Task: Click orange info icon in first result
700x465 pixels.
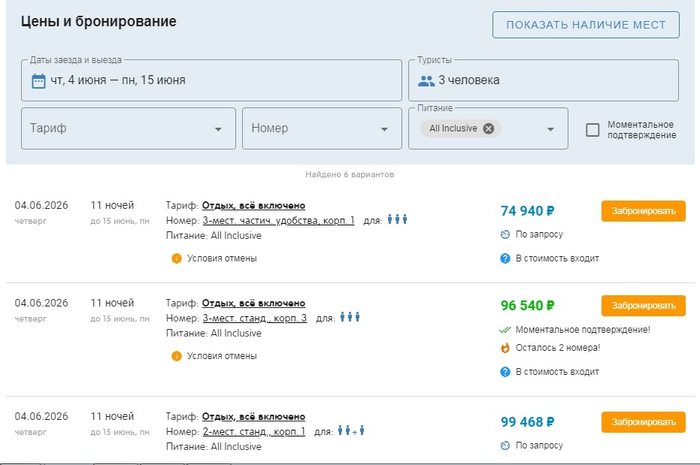Action: click(177, 258)
